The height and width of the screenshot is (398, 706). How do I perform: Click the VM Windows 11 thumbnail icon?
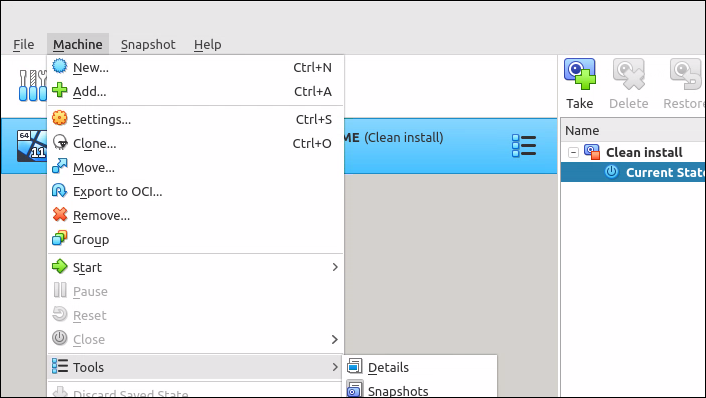point(32,146)
